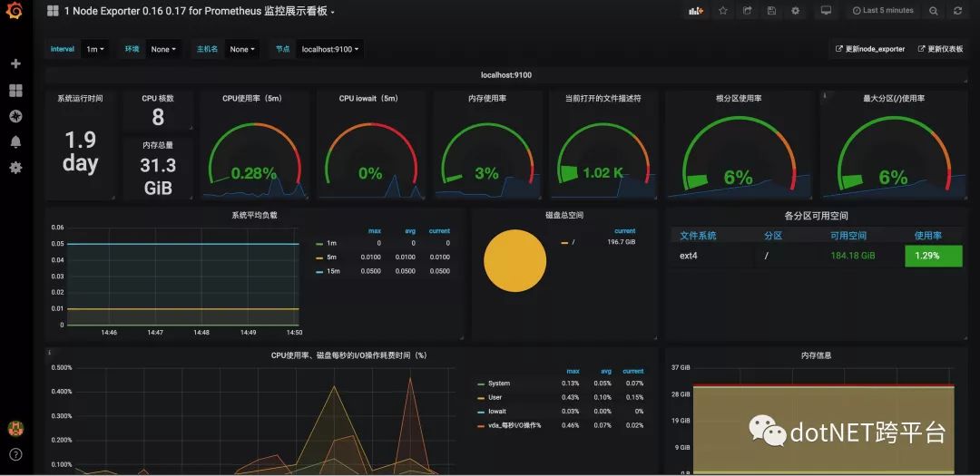Sort load legend by avg column

410,231
